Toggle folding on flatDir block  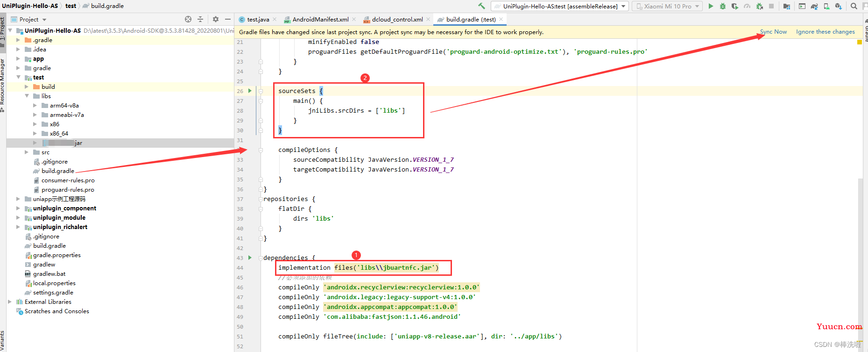tap(261, 209)
